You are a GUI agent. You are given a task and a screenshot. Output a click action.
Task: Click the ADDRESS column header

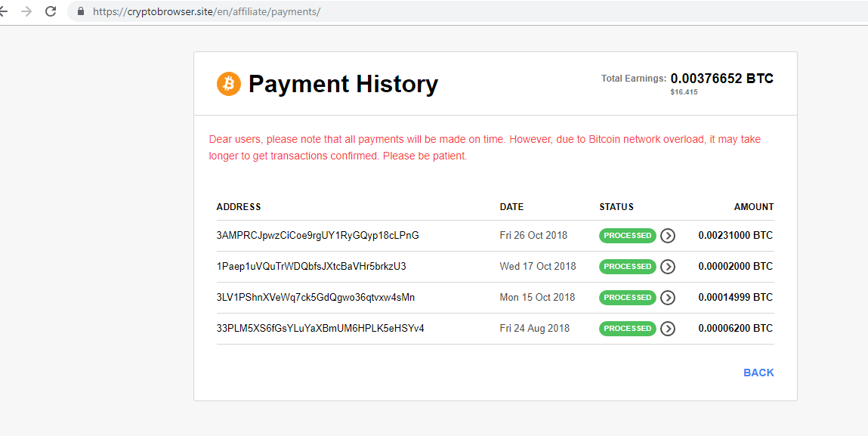pos(239,207)
